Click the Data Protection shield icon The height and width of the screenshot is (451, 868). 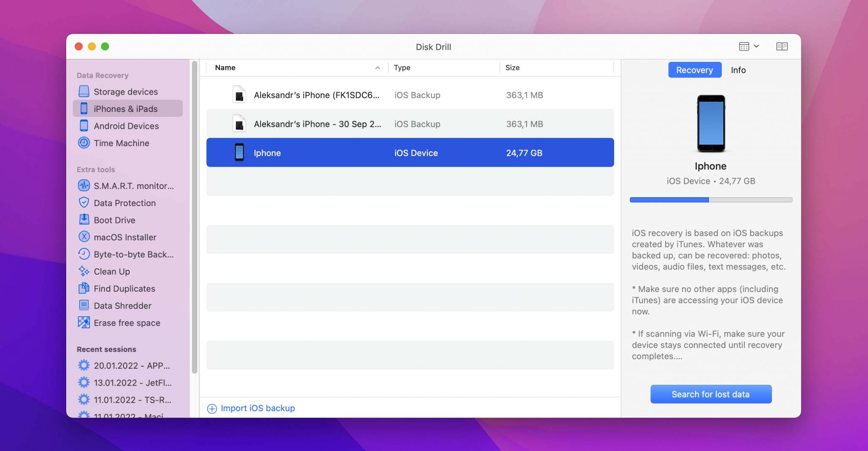[84, 203]
